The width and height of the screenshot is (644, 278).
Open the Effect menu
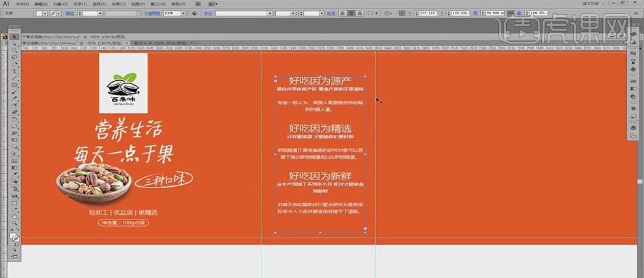[x=119, y=4]
